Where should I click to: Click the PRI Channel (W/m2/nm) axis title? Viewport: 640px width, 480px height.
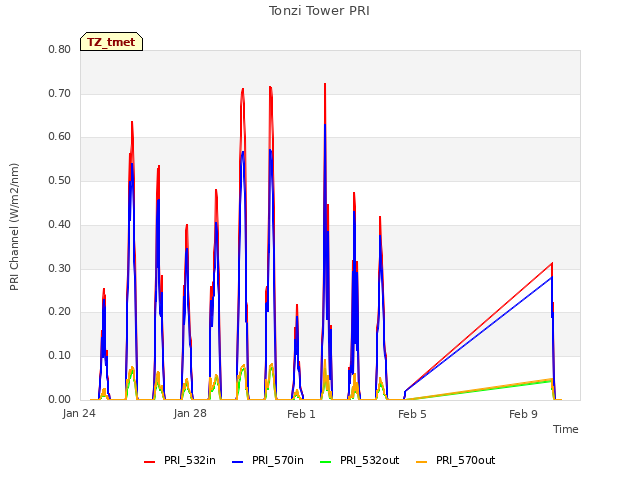[x=14, y=227]
